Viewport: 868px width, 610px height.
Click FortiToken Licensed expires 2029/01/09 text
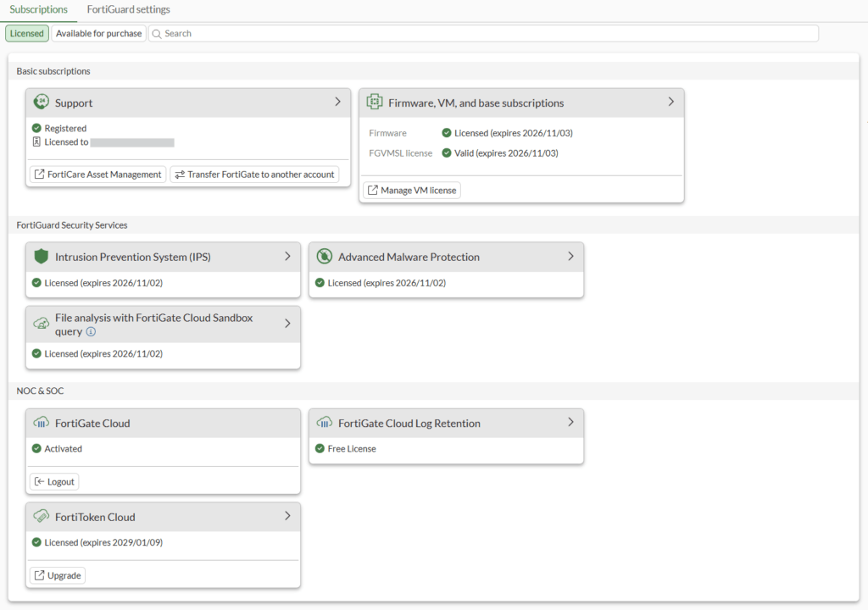[103, 542]
